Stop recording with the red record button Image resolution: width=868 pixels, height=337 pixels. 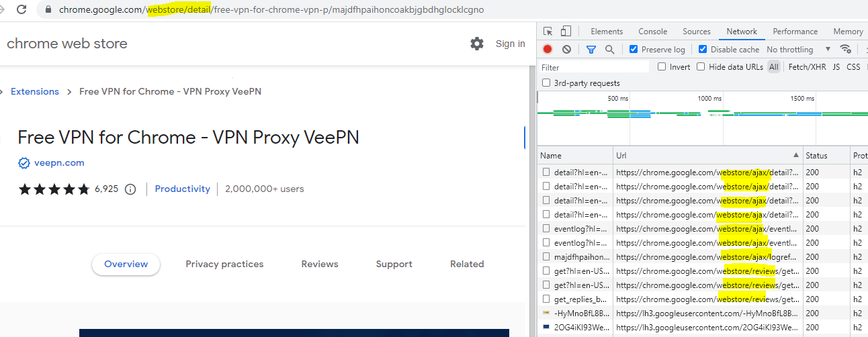[x=548, y=49]
